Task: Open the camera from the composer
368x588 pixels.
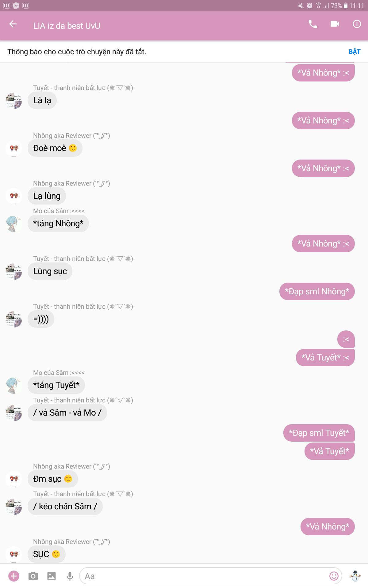Action: [33, 576]
